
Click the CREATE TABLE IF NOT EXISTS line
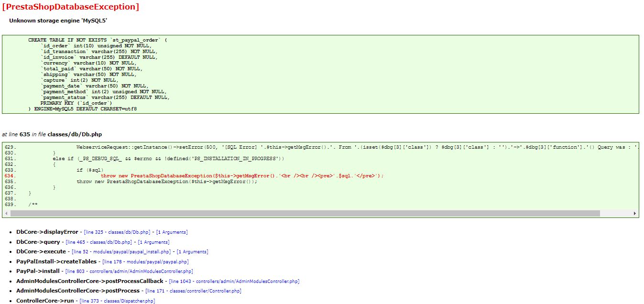pos(98,40)
